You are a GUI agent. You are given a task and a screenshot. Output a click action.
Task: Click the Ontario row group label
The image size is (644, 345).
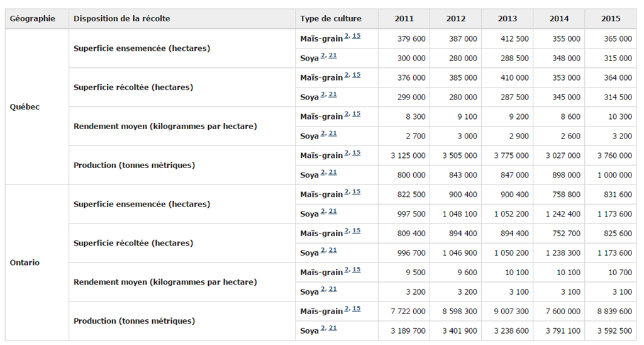tap(25, 263)
